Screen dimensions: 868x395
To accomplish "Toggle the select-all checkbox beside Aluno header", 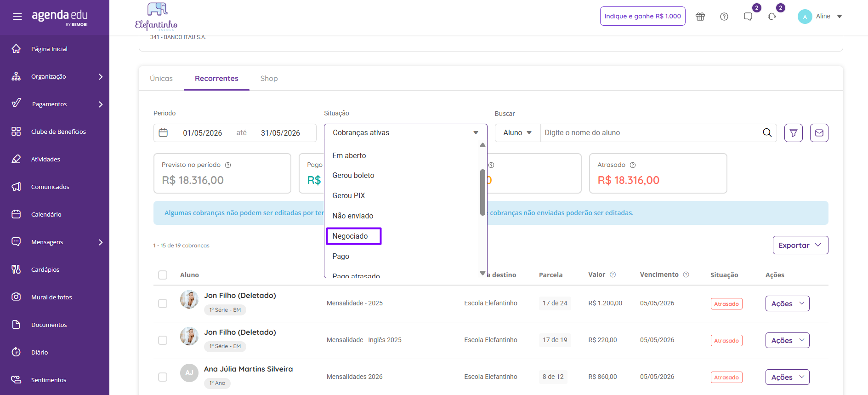I will [x=163, y=275].
